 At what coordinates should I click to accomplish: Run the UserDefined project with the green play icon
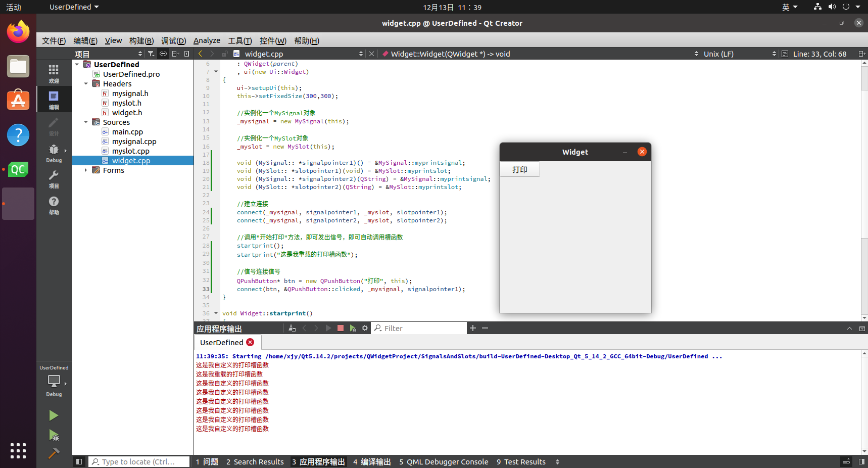(x=54, y=415)
